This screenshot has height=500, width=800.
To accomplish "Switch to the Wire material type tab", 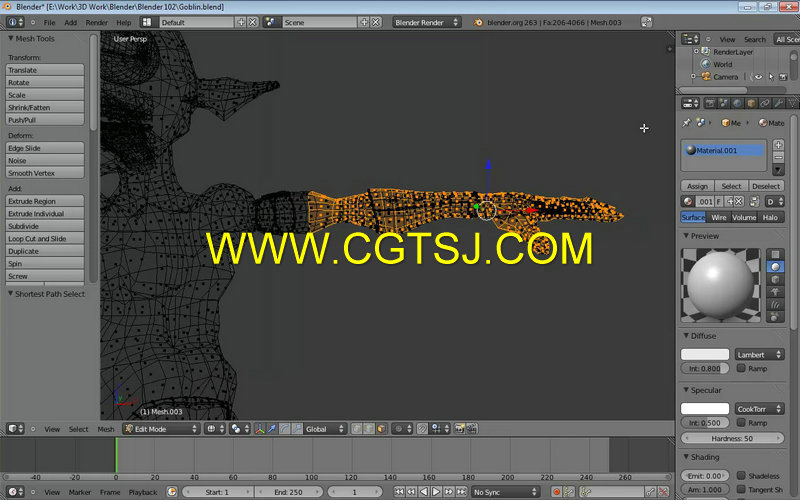I will click(718, 217).
